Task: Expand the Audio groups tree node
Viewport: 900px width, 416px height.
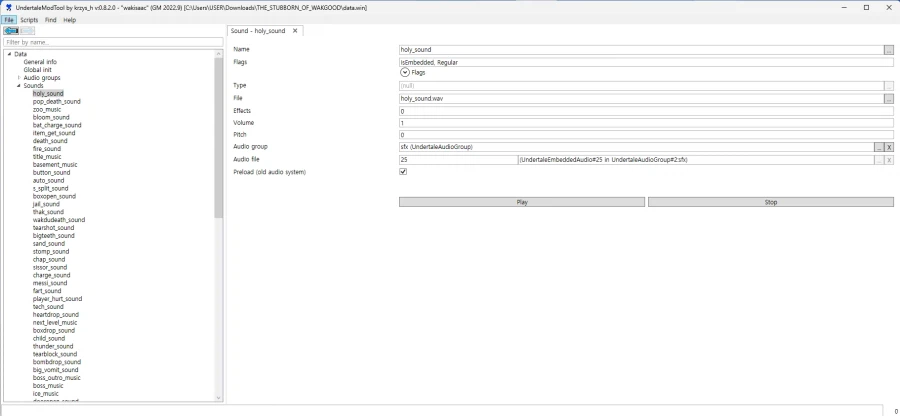Action: click(x=18, y=77)
